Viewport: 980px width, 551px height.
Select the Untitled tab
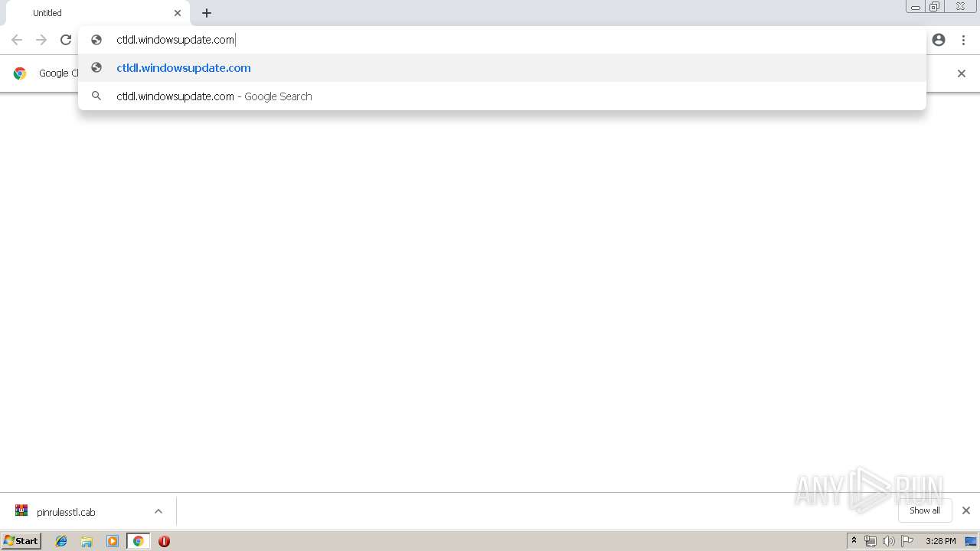pos(98,13)
